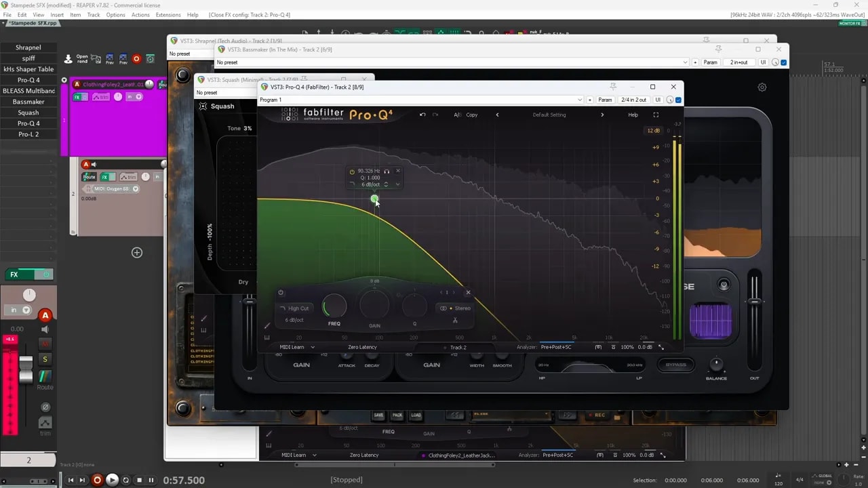Click master Solo S button
The image size is (868, 488).
[x=45, y=359]
